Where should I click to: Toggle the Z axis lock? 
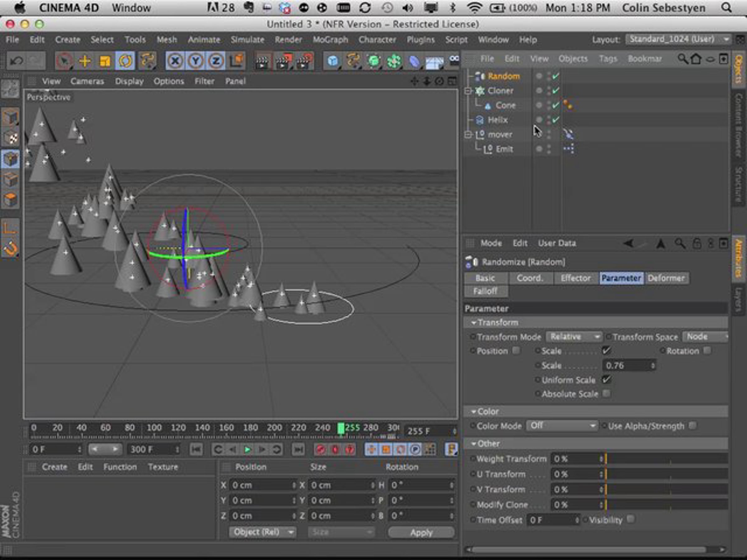click(x=216, y=61)
